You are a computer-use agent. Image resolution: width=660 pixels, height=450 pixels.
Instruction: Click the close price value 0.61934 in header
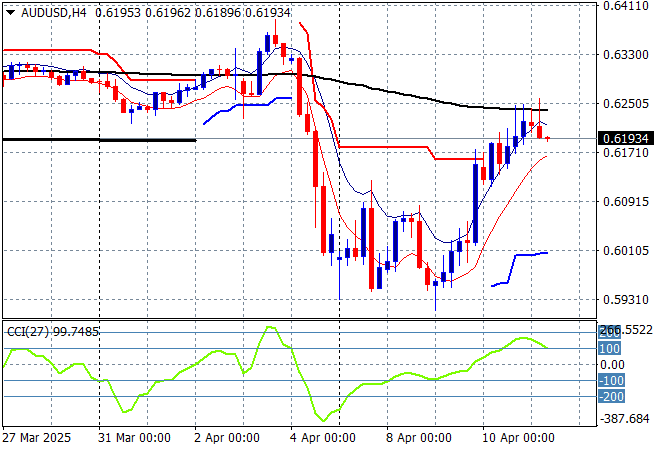coord(268,13)
